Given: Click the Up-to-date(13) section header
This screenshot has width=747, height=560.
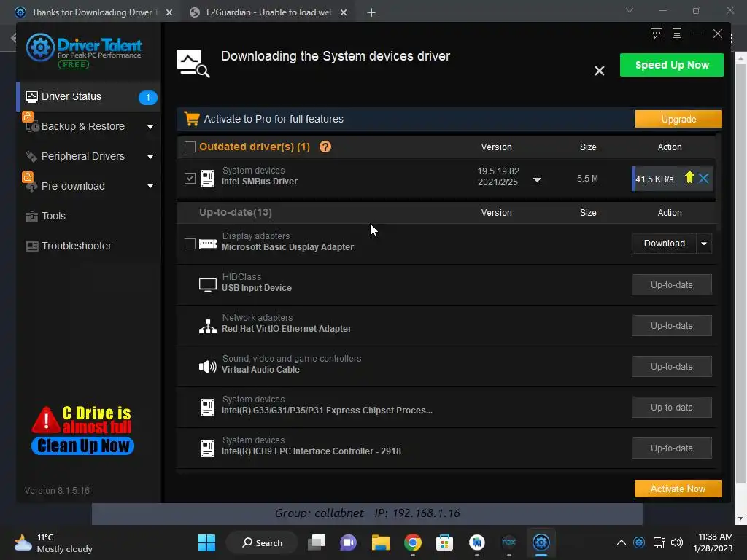Looking at the screenshot, I should [x=236, y=212].
